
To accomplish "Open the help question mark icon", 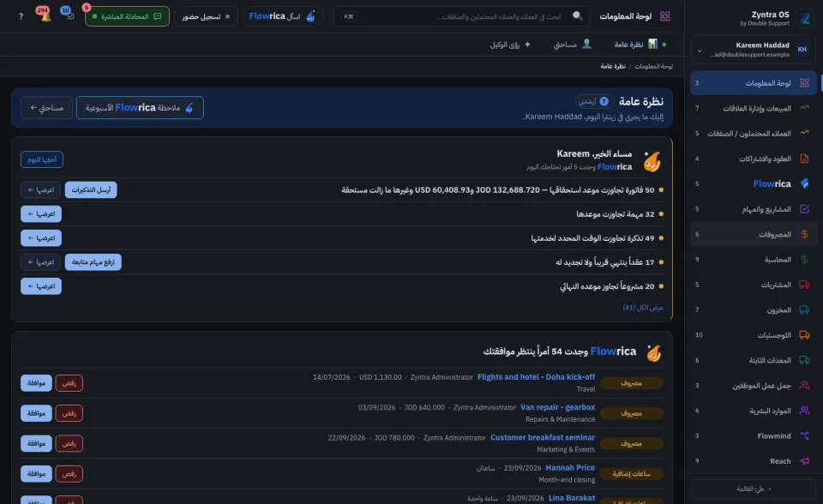I will [21, 16].
